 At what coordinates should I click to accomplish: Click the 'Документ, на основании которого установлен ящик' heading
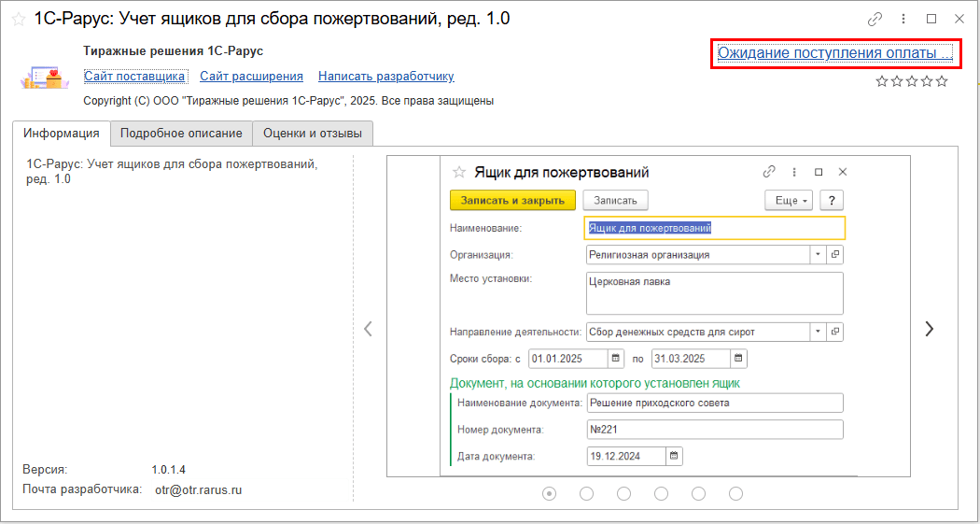pyautogui.click(x=595, y=383)
